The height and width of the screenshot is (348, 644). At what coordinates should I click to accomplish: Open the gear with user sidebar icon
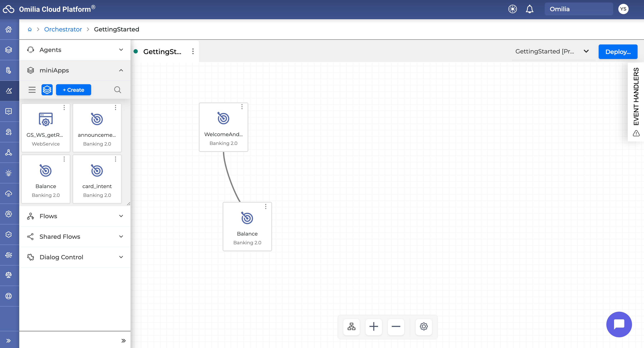coord(9,214)
